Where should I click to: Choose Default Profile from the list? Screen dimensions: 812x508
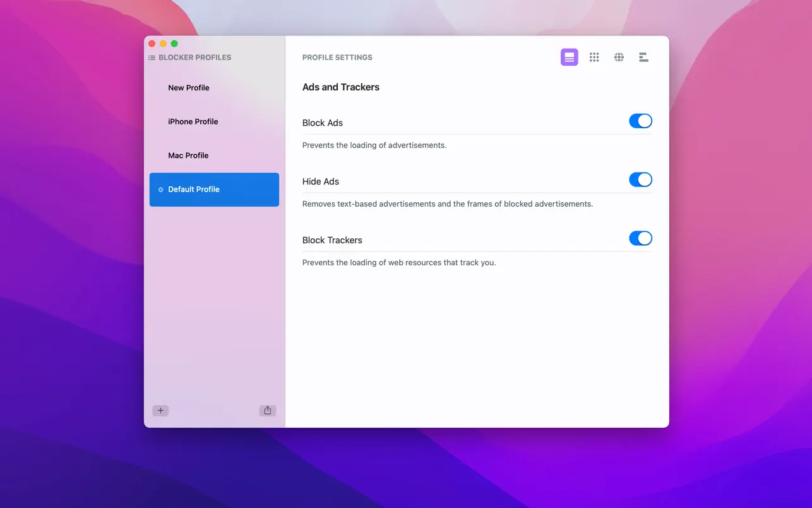point(194,190)
